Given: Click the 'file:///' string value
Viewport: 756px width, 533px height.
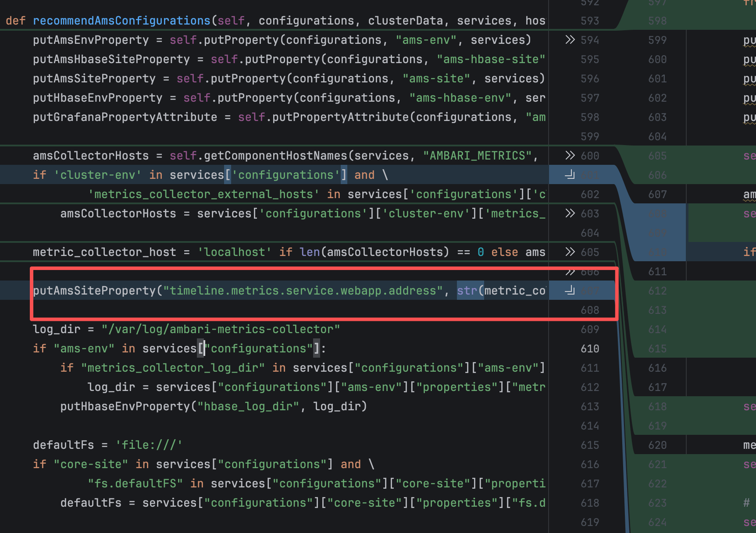Looking at the screenshot, I should (149, 445).
